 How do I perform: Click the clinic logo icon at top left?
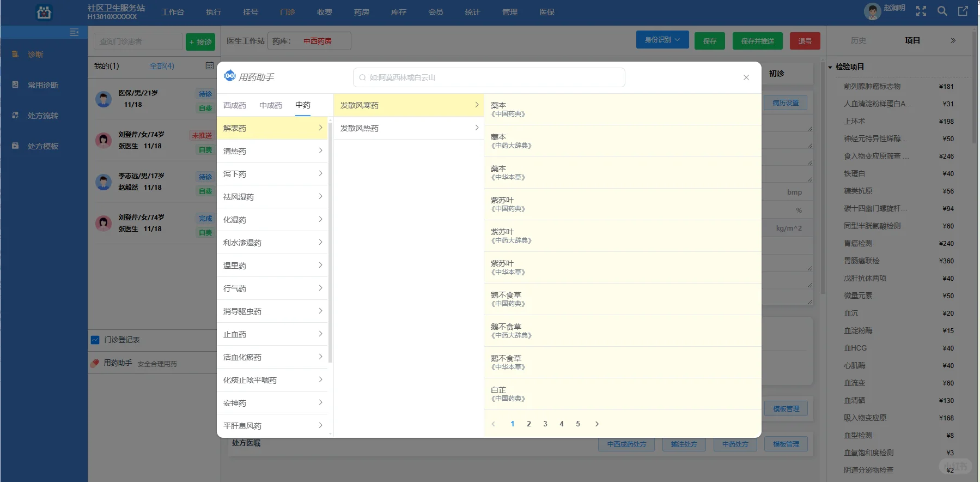(x=44, y=12)
